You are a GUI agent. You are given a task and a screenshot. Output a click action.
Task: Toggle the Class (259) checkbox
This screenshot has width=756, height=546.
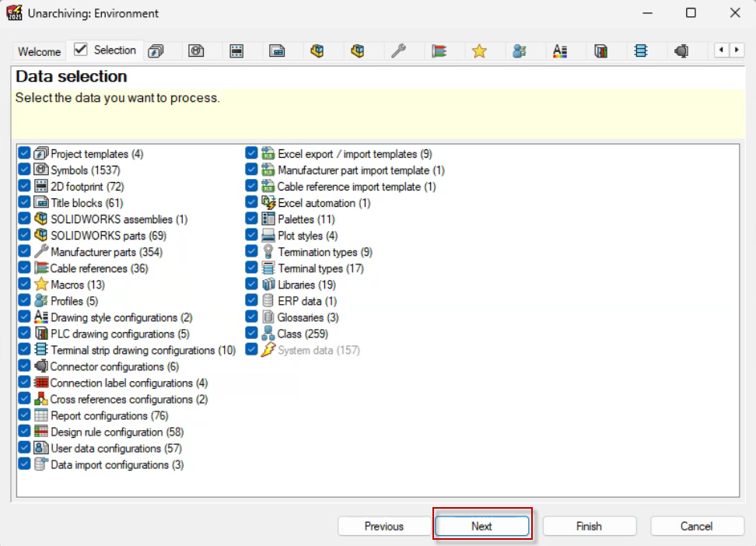click(251, 333)
